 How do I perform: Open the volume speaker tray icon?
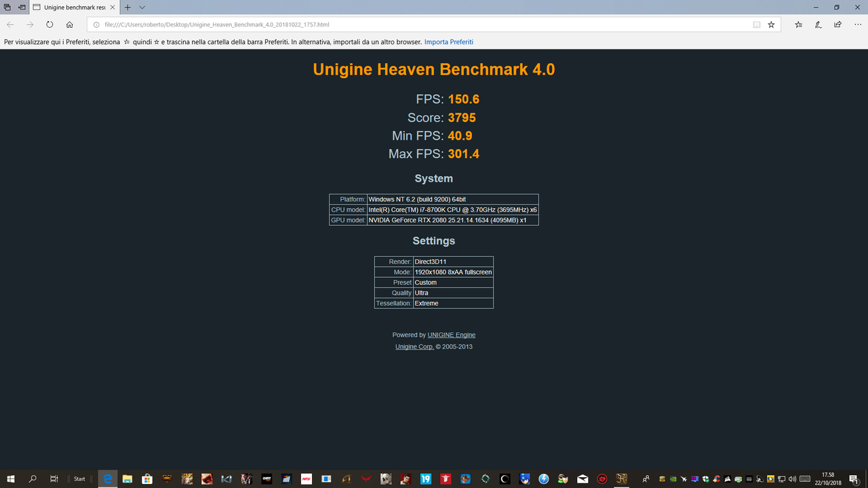point(792,479)
